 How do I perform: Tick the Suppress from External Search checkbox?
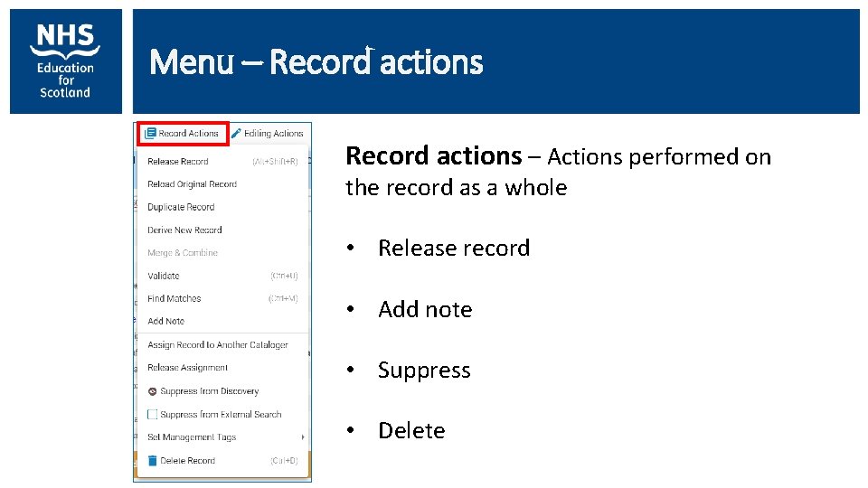(x=152, y=415)
